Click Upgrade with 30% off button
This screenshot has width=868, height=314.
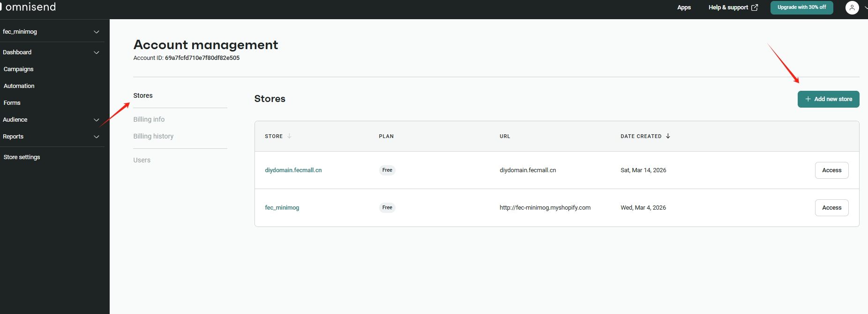pos(801,7)
